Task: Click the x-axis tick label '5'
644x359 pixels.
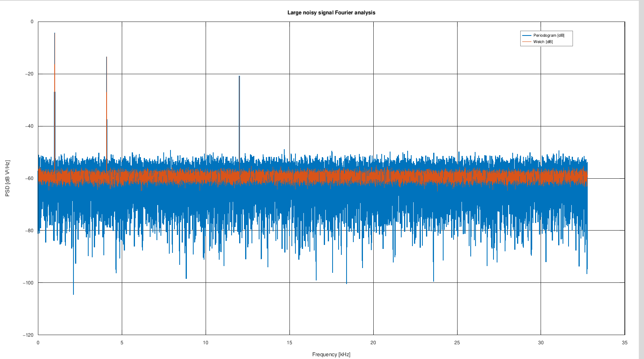Action: [x=122, y=343]
